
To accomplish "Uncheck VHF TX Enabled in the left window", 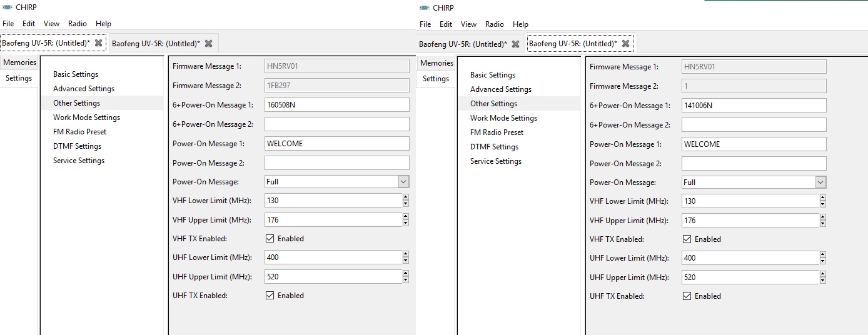I will [270, 239].
